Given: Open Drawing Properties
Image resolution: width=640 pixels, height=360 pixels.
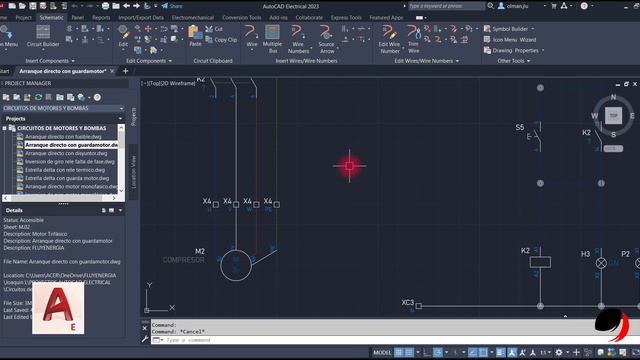Looking at the screenshot, I should 514,51.
